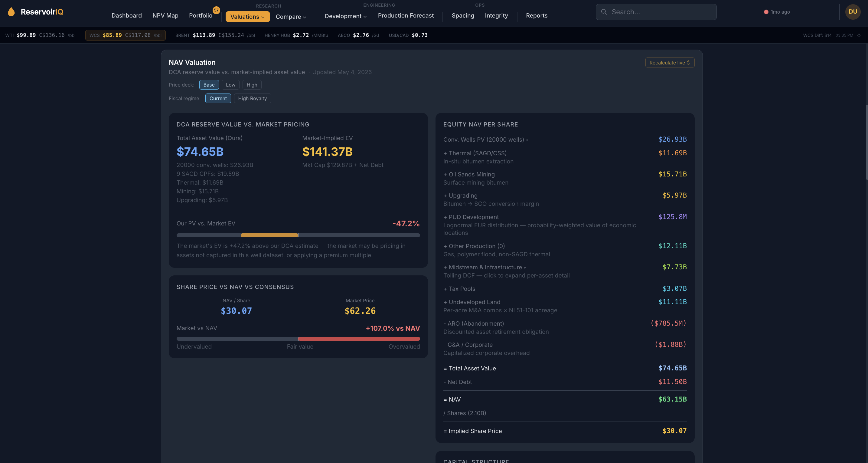Click the Shares (2.10B) line
Image resolution: width=868 pixels, height=463 pixels.
pos(465,413)
